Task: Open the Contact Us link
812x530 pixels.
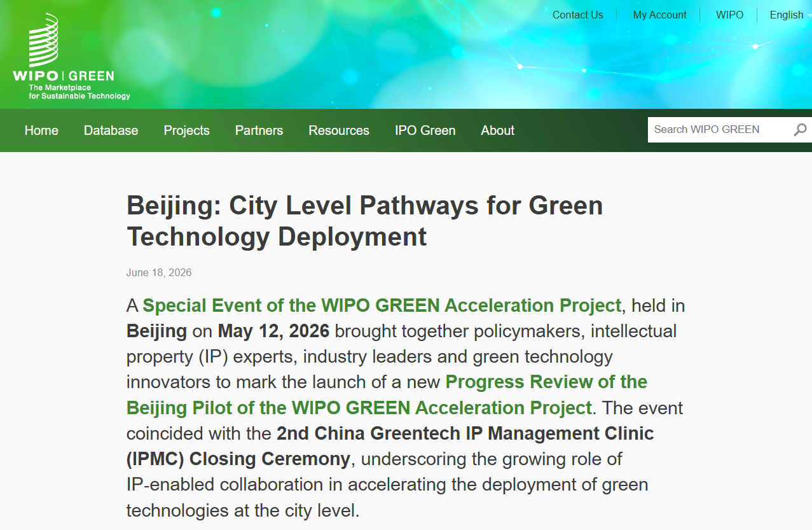Action: 577,15
